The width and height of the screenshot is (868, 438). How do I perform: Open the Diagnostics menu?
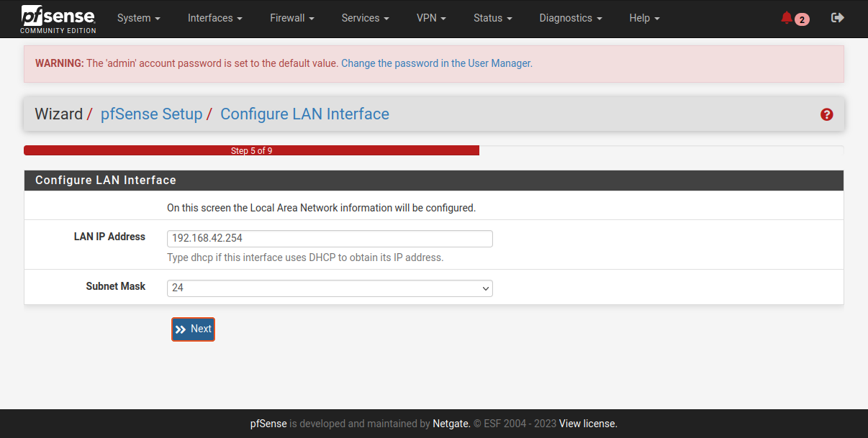coord(570,18)
